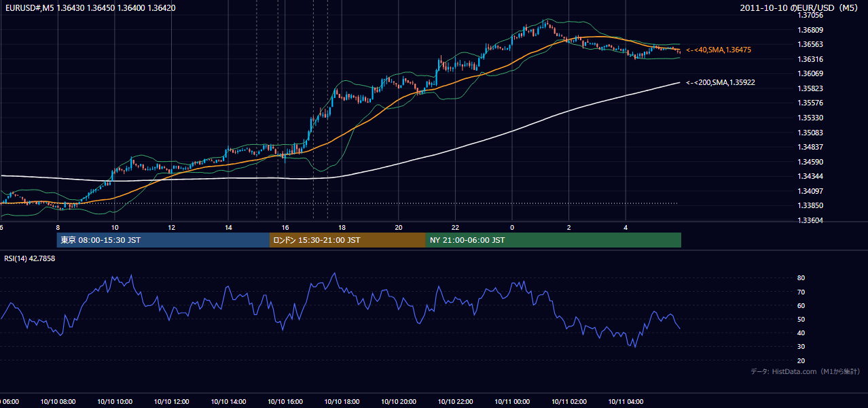Screen dimensions: 868x408
Task: Click hour tick 12 under the price chart
Action: [172, 228]
